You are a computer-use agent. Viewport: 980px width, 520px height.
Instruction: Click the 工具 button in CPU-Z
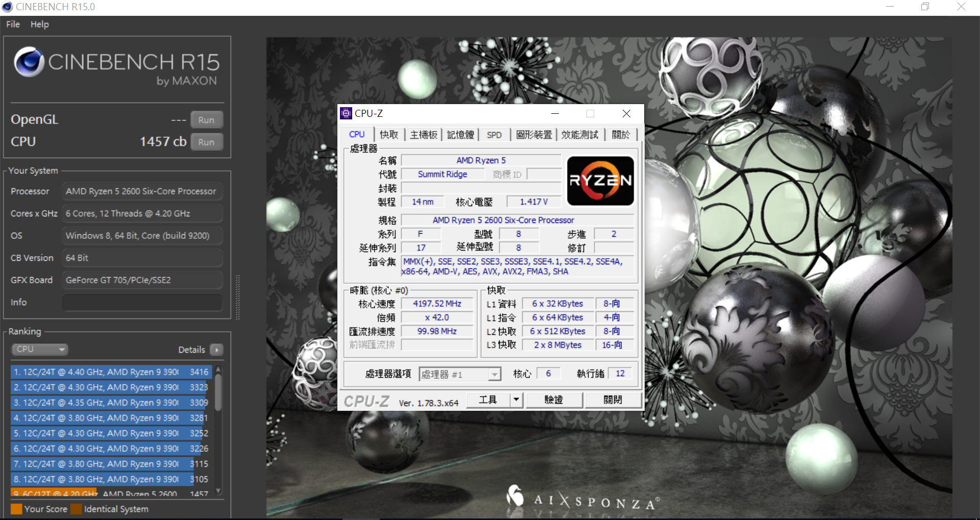[x=488, y=400]
